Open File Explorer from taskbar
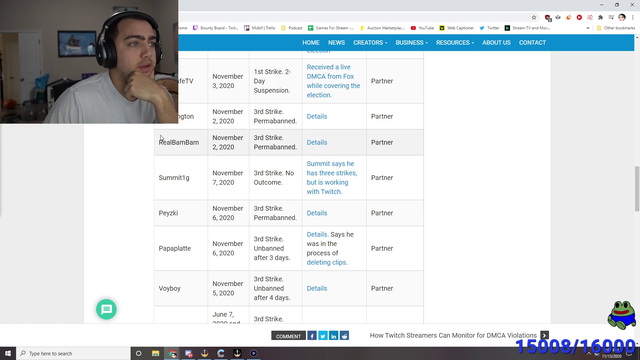Viewport: 640px width, 360px height. coord(156,353)
